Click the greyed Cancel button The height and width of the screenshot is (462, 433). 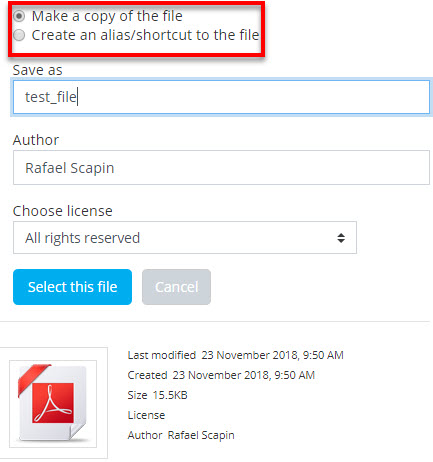coord(176,287)
